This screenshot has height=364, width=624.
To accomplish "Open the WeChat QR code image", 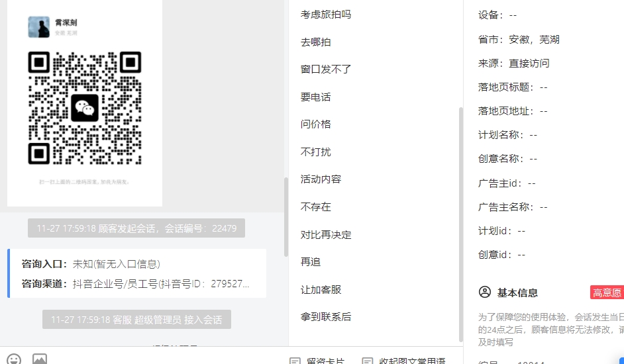I will click(x=85, y=108).
